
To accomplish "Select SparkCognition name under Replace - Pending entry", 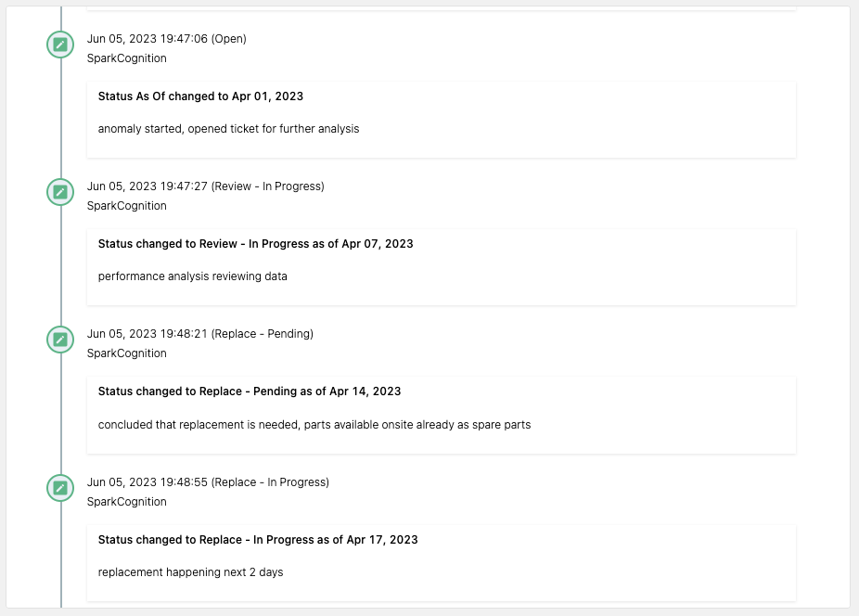I will (x=126, y=353).
